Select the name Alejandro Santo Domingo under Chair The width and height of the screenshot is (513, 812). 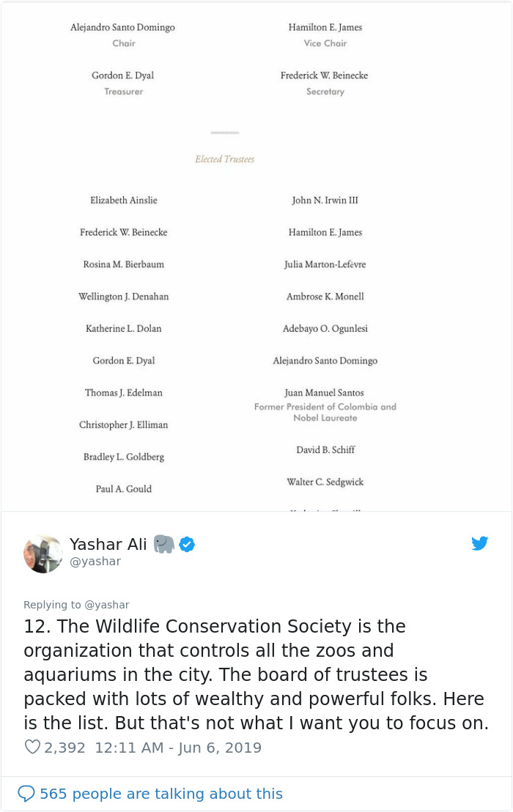[x=123, y=27]
